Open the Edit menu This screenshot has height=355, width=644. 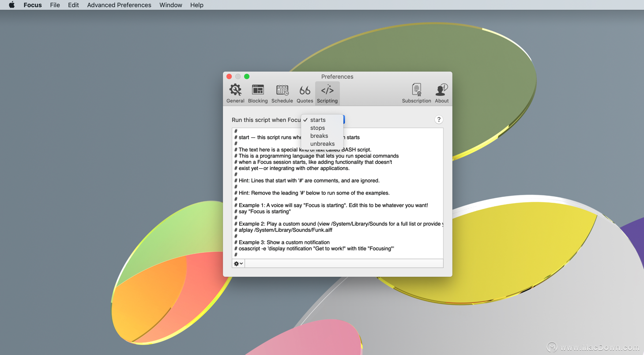pos(73,5)
